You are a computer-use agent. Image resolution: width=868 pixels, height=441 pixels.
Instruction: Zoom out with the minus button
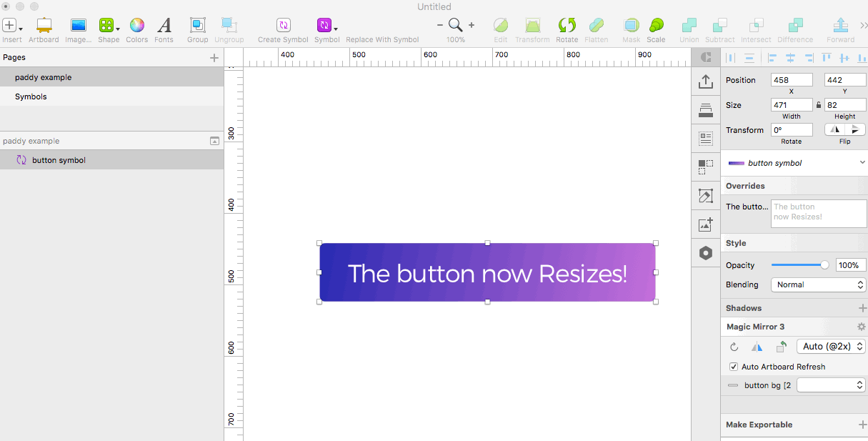coord(440,25)
